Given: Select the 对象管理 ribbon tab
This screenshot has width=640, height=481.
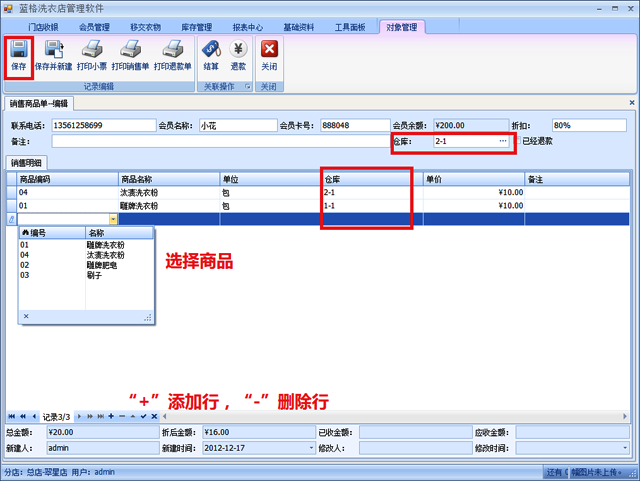Looking at the screenshot, I should click(x=402, y=27).
